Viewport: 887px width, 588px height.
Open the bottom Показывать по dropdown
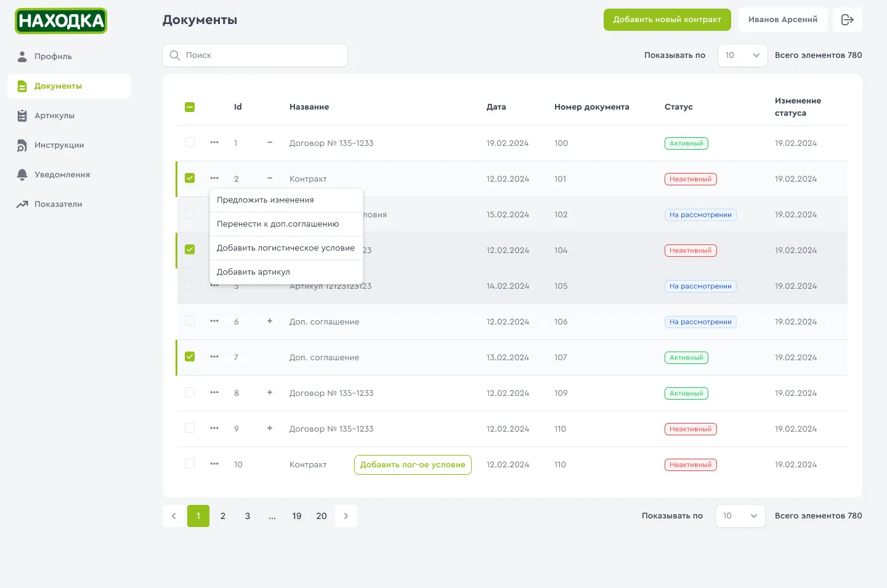(740, 516)
